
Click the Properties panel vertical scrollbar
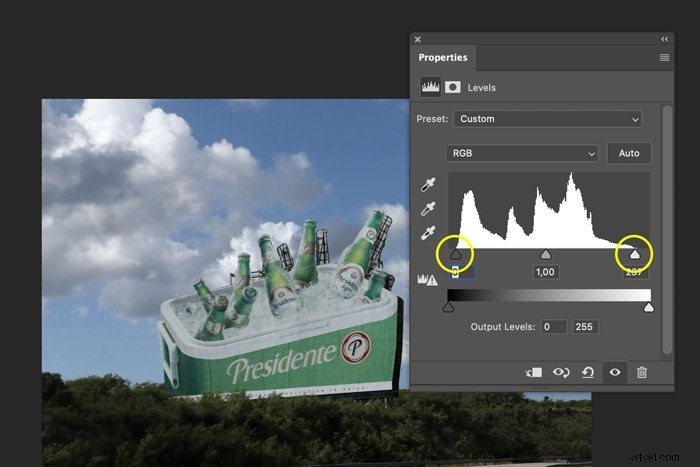(667, 230)
